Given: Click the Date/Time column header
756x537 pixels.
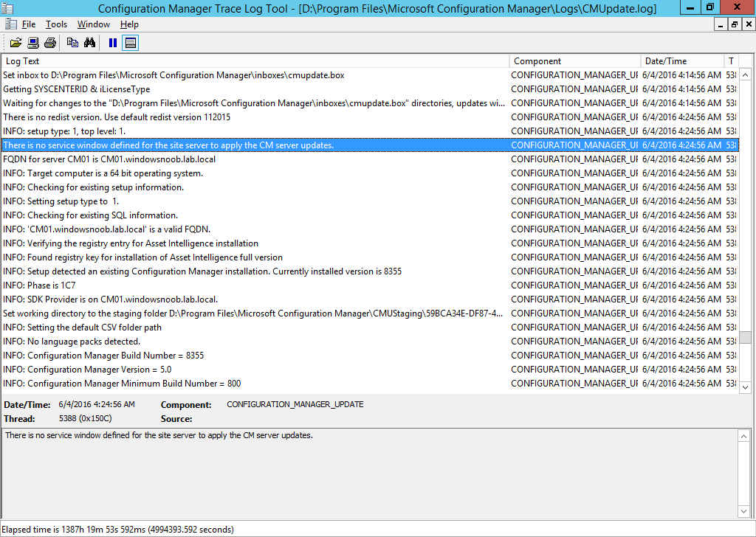Looking at the screenshot, I should 683,61.
